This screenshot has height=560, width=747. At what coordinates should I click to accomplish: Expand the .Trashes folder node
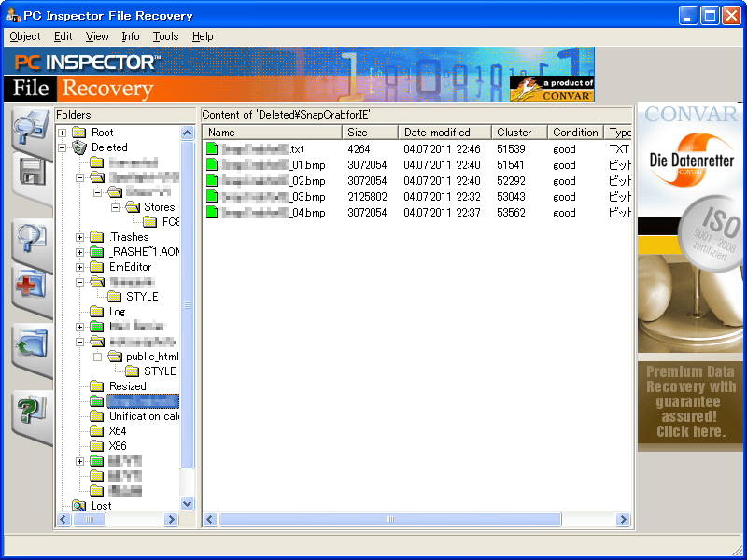tap(79, 237)
